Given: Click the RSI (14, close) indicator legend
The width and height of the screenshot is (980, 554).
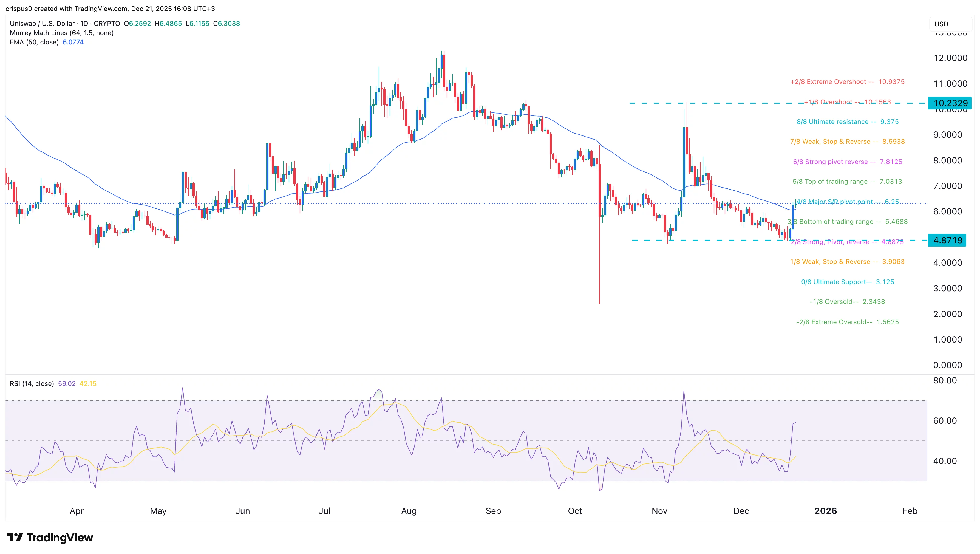Looking at the screenshot, I should coord(32,383).
